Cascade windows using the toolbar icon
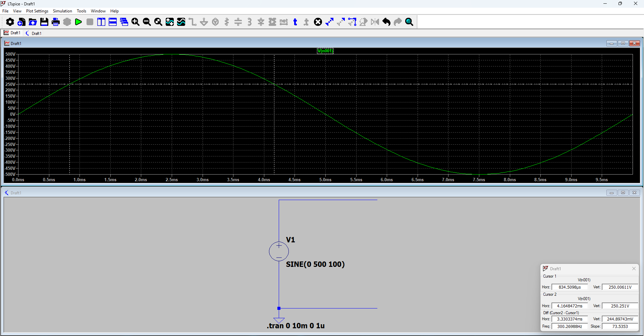Viewport: 644px width, 336px height. point(124,22)
